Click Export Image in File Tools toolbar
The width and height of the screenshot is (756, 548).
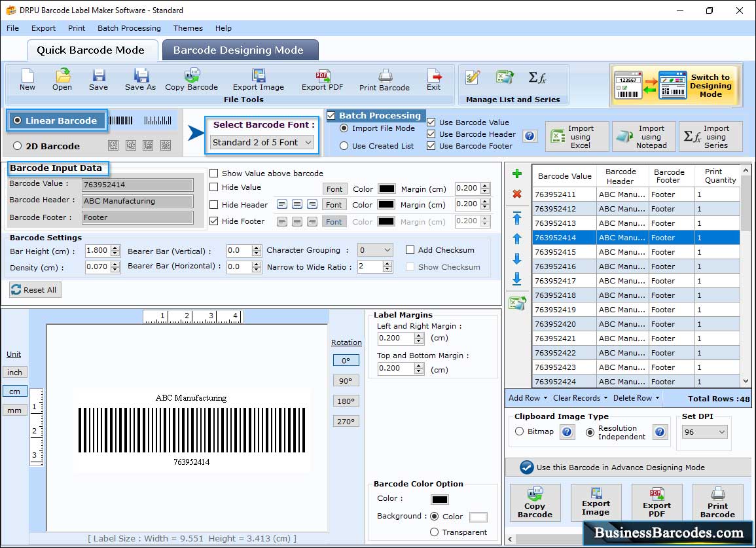[x=259, y=79]
